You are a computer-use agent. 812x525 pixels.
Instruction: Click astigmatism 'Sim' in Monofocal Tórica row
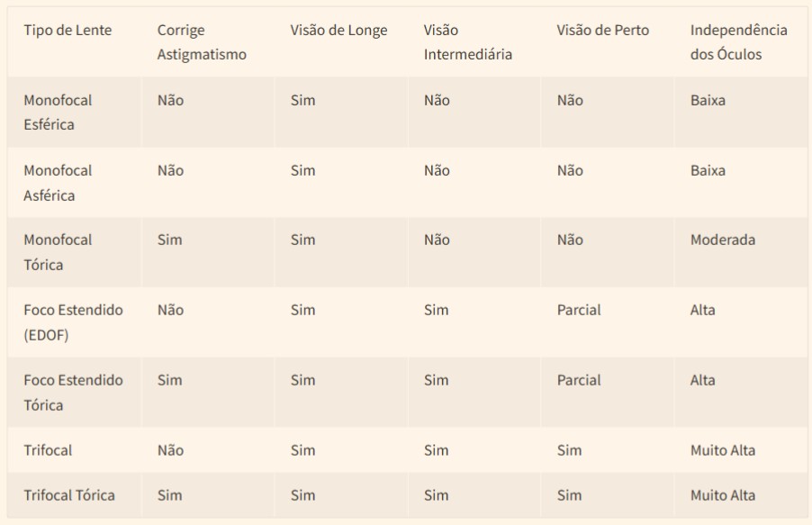click(x=169, y=240)
